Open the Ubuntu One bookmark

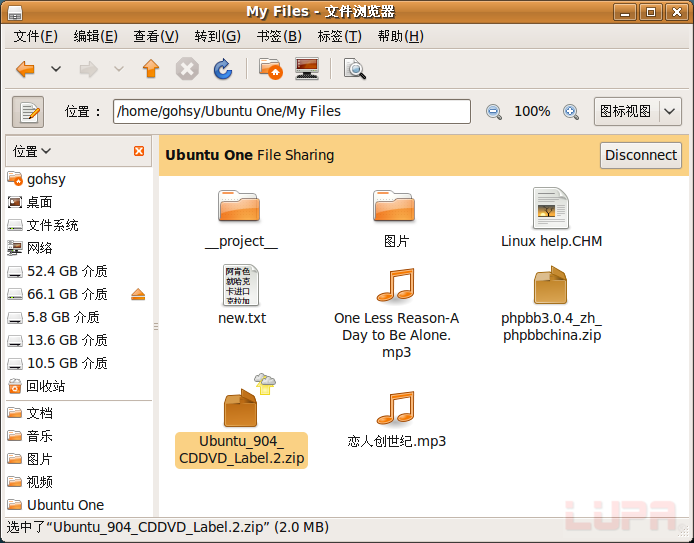pyautogui.click(x=79, y=505)
